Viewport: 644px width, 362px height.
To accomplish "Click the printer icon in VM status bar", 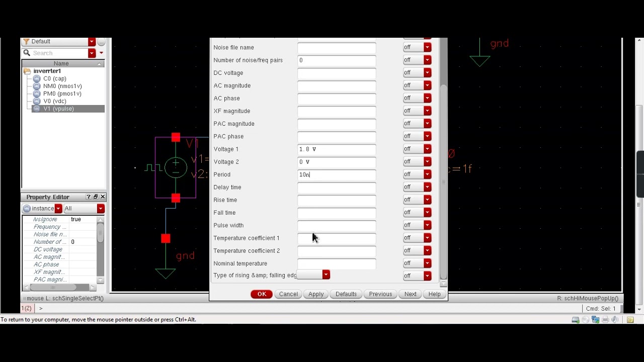I will click(605, 320).
